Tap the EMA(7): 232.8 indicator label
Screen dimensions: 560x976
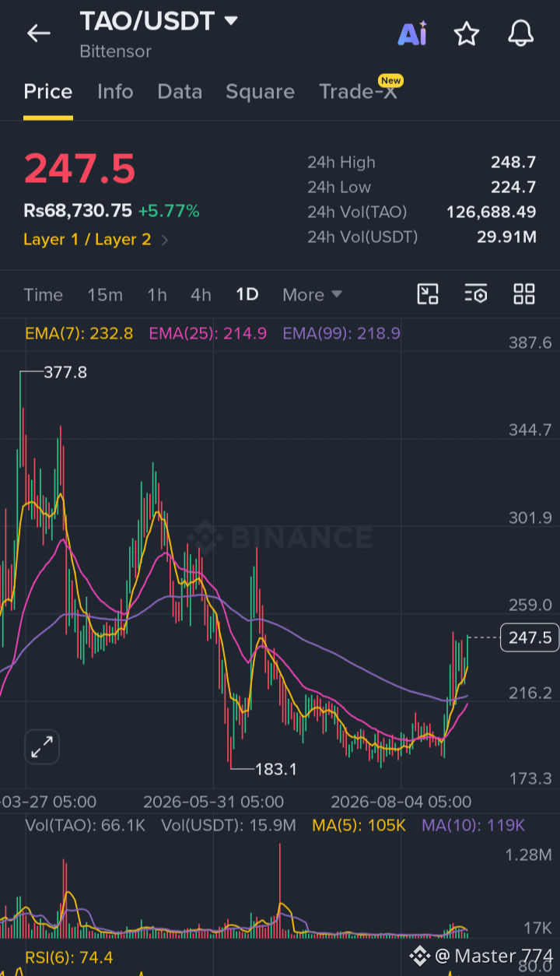[x=79, y=334]
